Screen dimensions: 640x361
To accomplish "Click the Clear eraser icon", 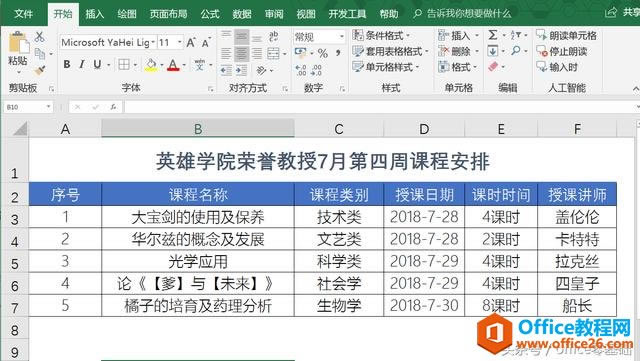I will click(x=493, y=66).
